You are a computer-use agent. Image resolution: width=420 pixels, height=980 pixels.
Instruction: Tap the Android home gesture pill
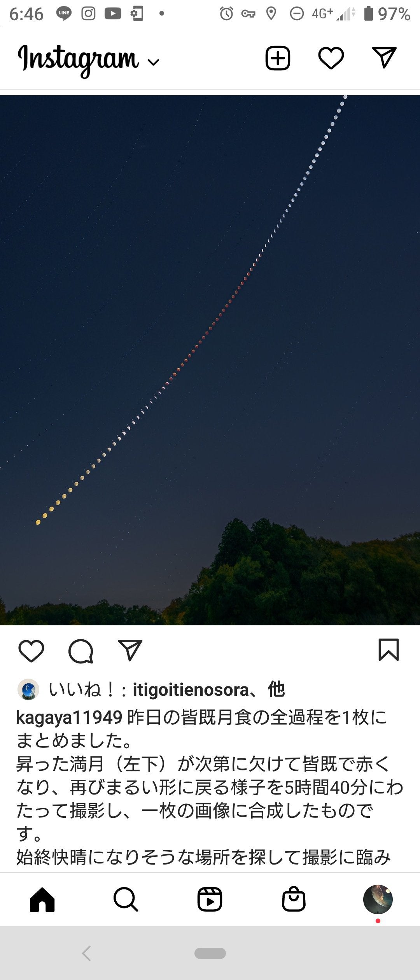210,953
